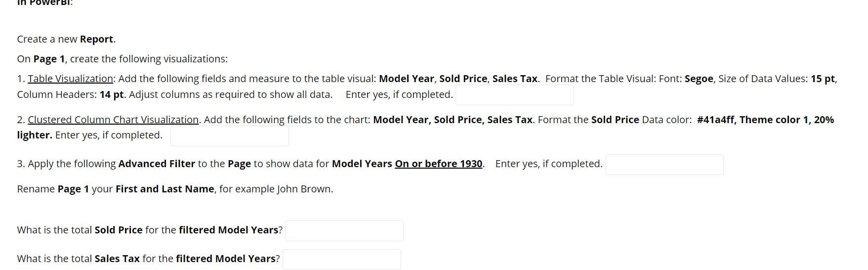This screenshot has height=270, width=868.
Task: Click the bold font name Segoe
Action: click(x=699, y=79)
